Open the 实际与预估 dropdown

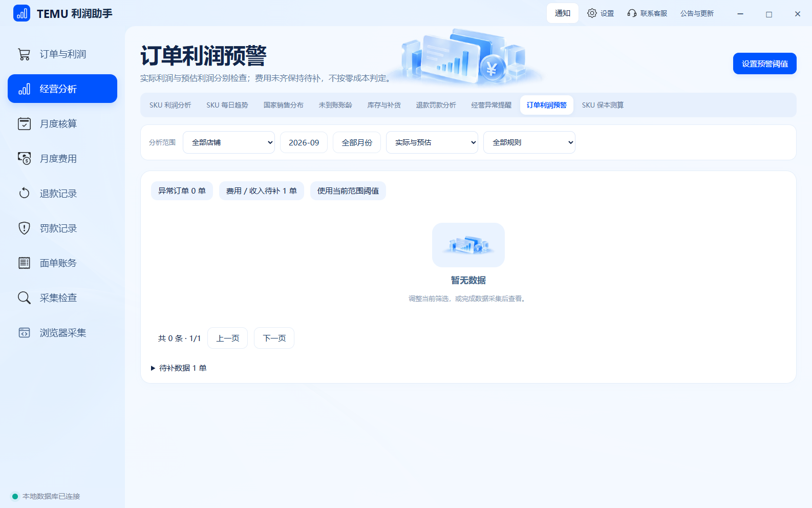432,142
